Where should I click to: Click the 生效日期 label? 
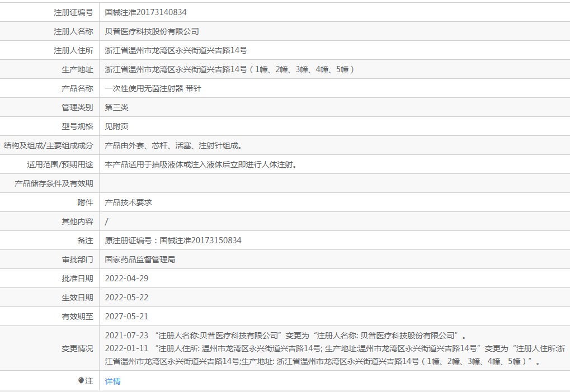[77, 297]
